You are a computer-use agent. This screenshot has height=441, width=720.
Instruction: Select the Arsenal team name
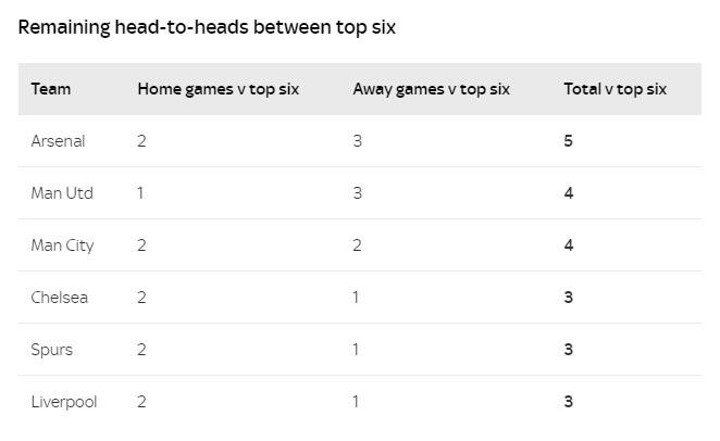58,141
